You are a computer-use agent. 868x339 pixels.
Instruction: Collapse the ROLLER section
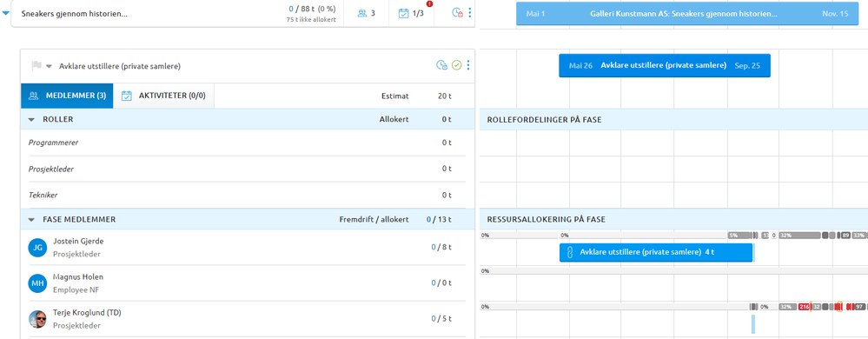click(31, 119)
